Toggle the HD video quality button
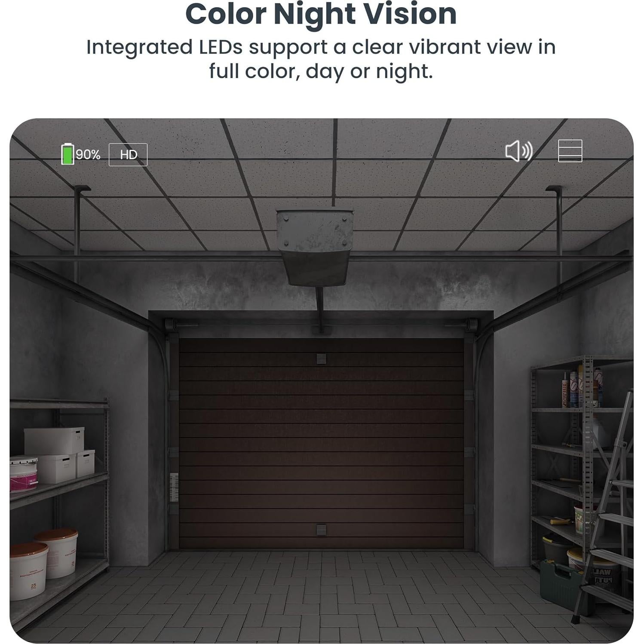The image size is (644, 644). [128, 155]
